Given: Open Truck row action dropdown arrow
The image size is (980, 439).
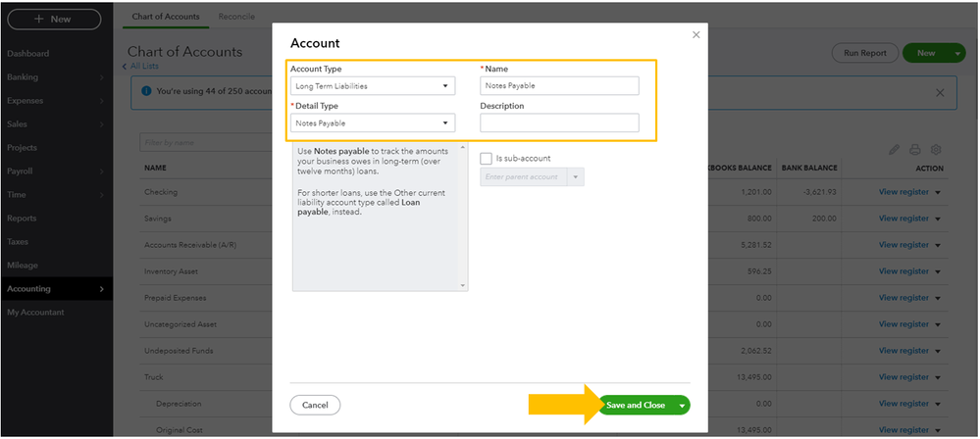Looking at the screenshot, I should [938, 378].
